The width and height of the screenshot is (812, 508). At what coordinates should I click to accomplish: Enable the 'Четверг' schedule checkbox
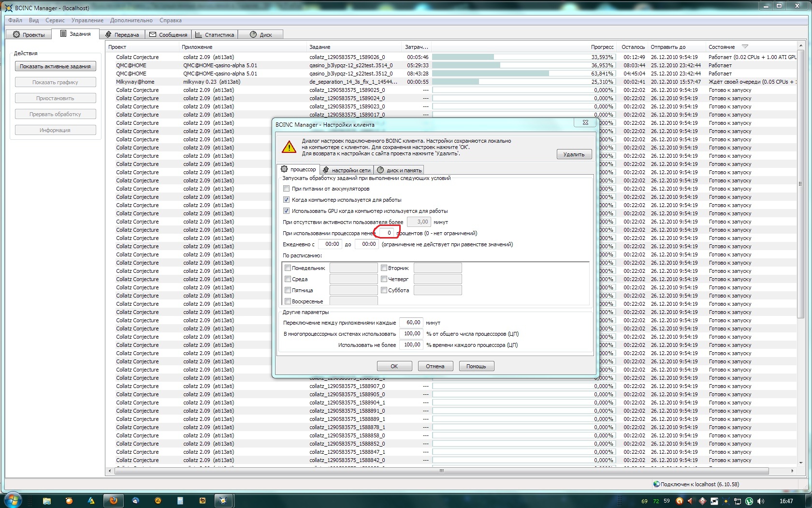click(x=384, y=279)
